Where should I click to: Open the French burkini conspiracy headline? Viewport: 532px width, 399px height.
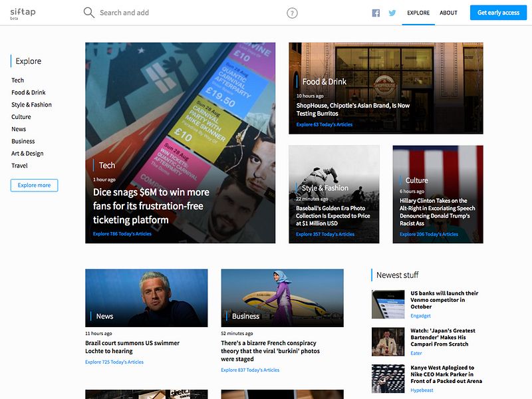271,351
